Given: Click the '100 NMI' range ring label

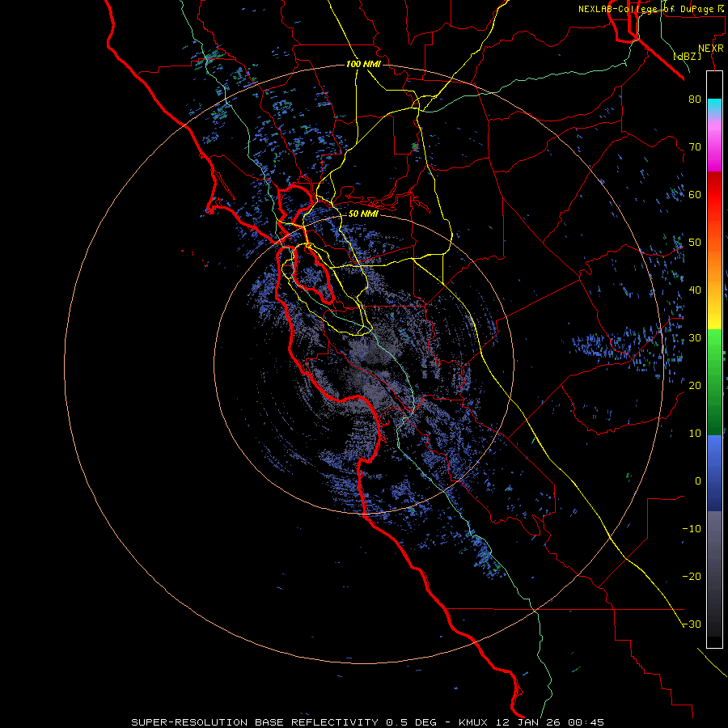Looking at the screenshot, I should pos(363,64).
